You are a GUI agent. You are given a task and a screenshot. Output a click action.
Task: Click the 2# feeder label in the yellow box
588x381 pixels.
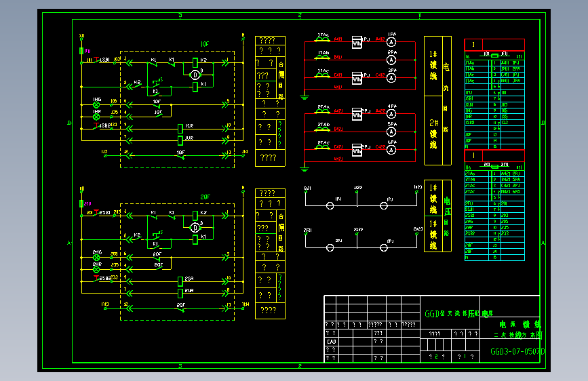click(x=433, y=134)
